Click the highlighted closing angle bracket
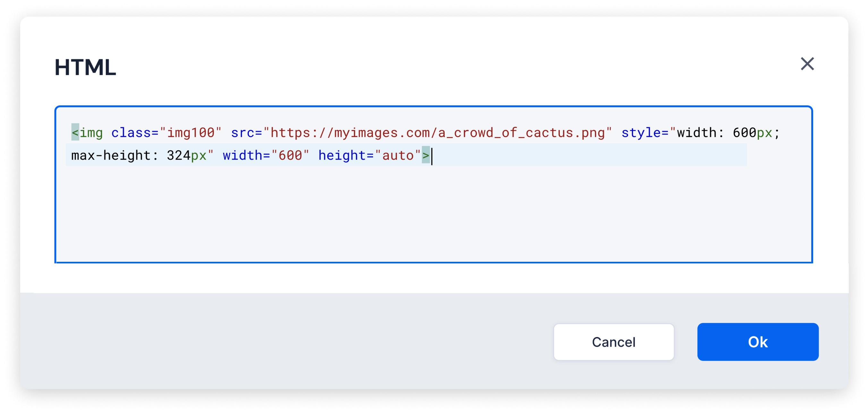The image size is (868, 412). click(426, 155)
